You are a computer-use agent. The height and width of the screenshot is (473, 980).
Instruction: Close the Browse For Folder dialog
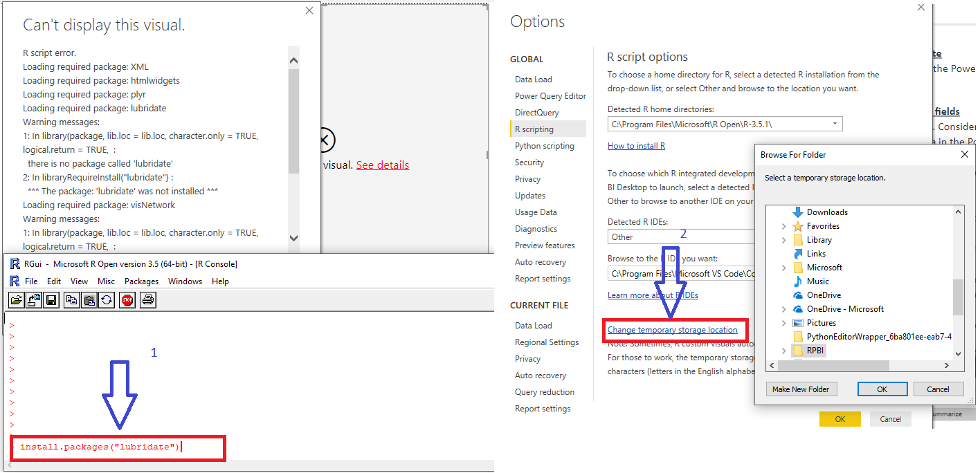click(965, 155)
